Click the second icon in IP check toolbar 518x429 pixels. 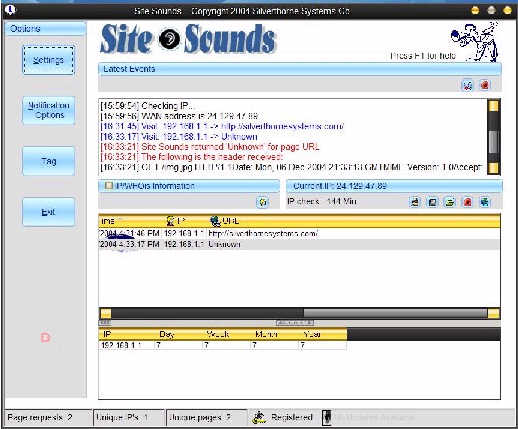[x=432, y=202]
